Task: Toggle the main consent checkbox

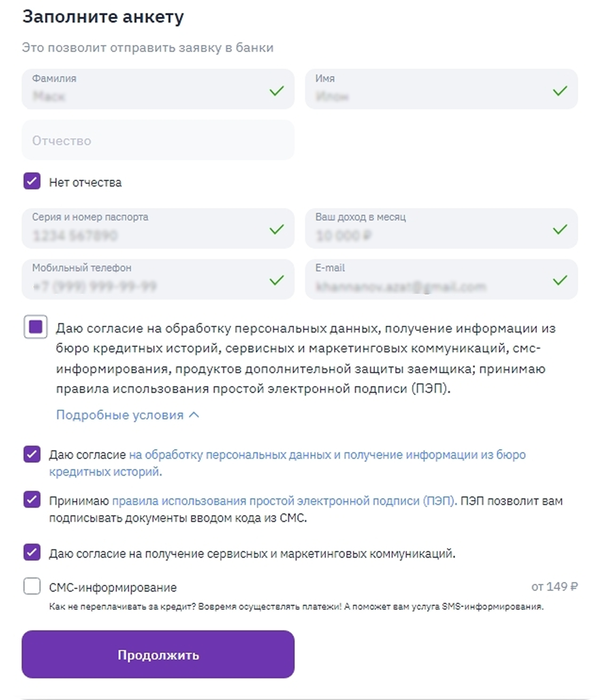Action: pos(36,326)
